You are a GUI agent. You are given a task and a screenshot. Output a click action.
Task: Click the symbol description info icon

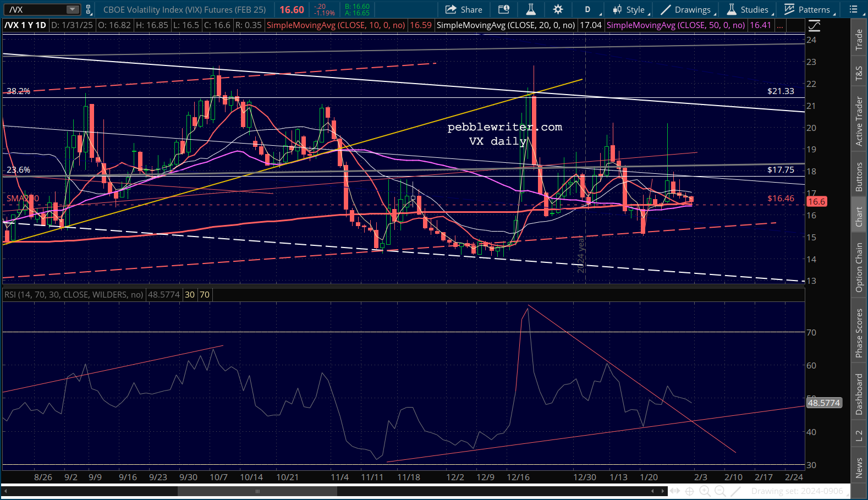click(504, 9)
